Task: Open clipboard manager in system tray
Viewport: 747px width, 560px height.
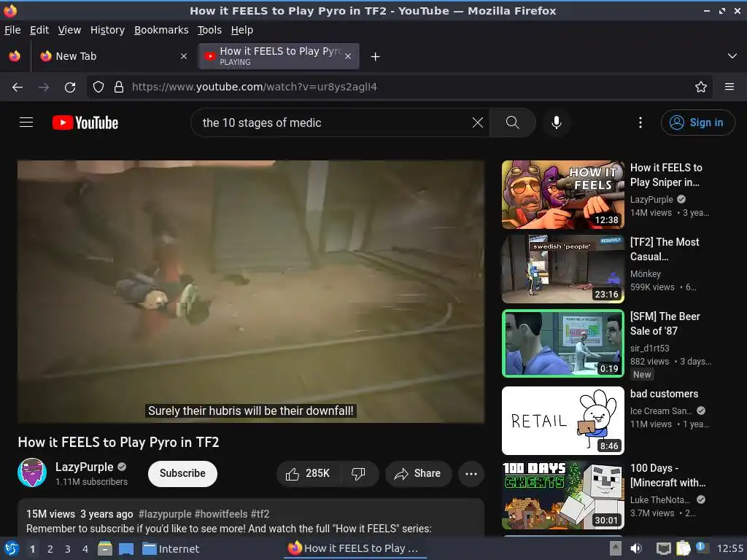Action: tap(683, 548)
